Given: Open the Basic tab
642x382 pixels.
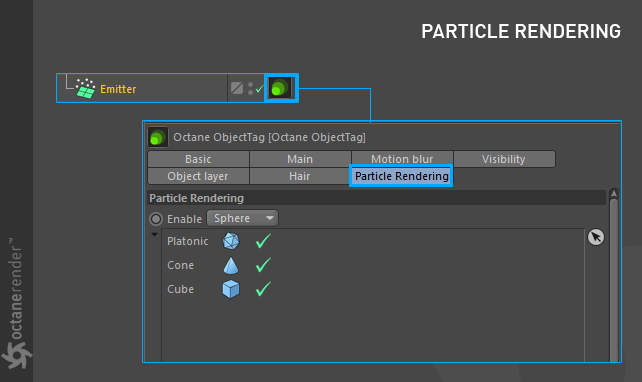Looking at the screenshot, I should 198,159.
